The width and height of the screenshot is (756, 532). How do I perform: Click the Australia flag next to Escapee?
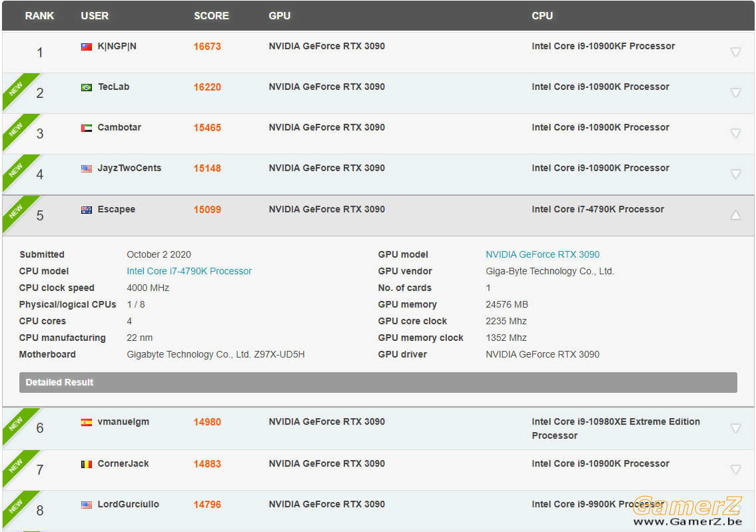pyautogui.click(x=87, y=210)
